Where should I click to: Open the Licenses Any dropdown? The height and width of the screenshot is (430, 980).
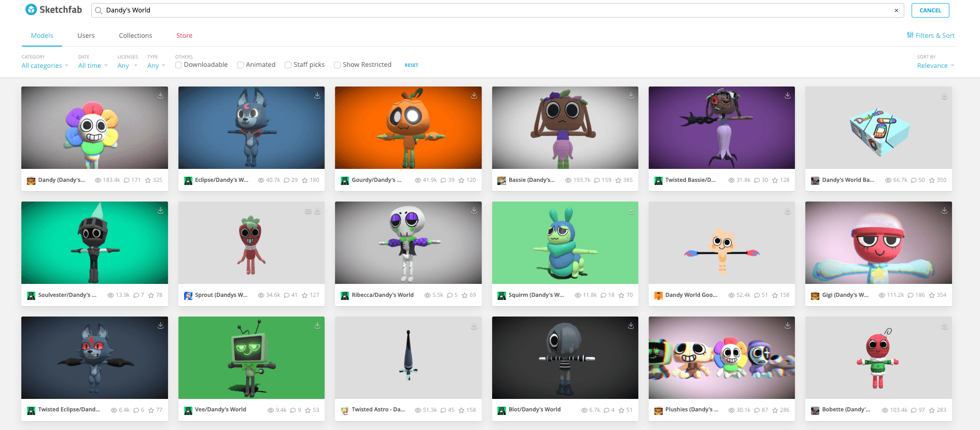pos(128,66)
